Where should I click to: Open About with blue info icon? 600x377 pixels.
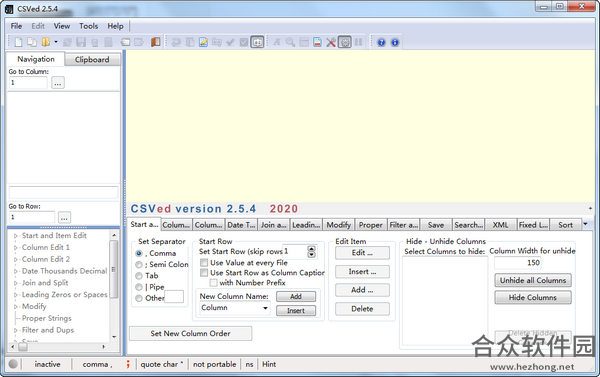395,42
